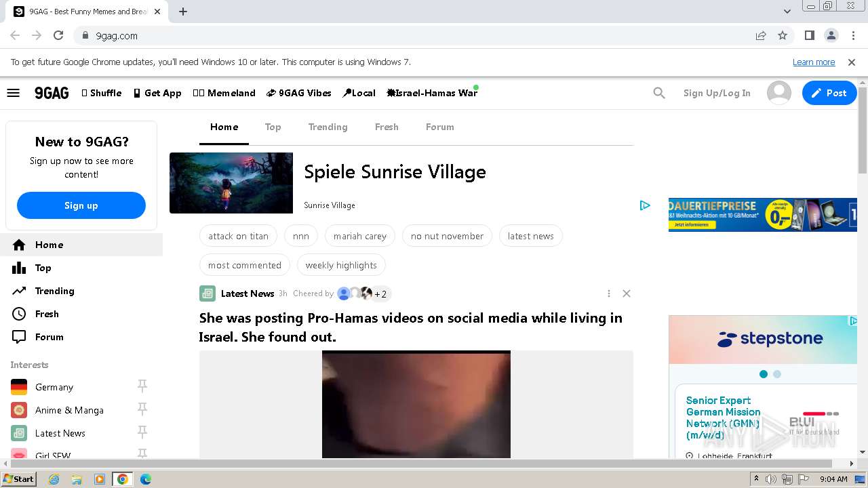The width and height of the screenshot is (868, 488).
Task: Switch to the Fresh tab
Action: coord(387,127)
